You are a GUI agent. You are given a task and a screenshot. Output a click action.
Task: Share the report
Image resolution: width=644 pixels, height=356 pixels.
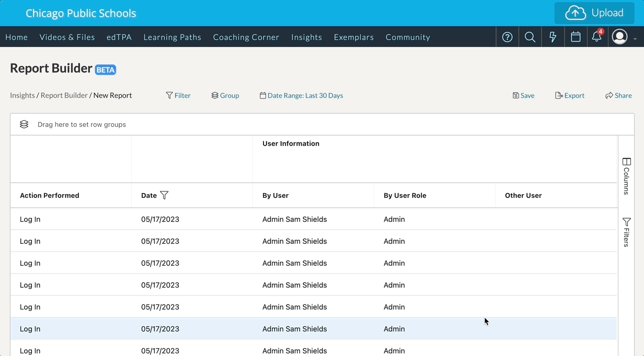(618, 96)
